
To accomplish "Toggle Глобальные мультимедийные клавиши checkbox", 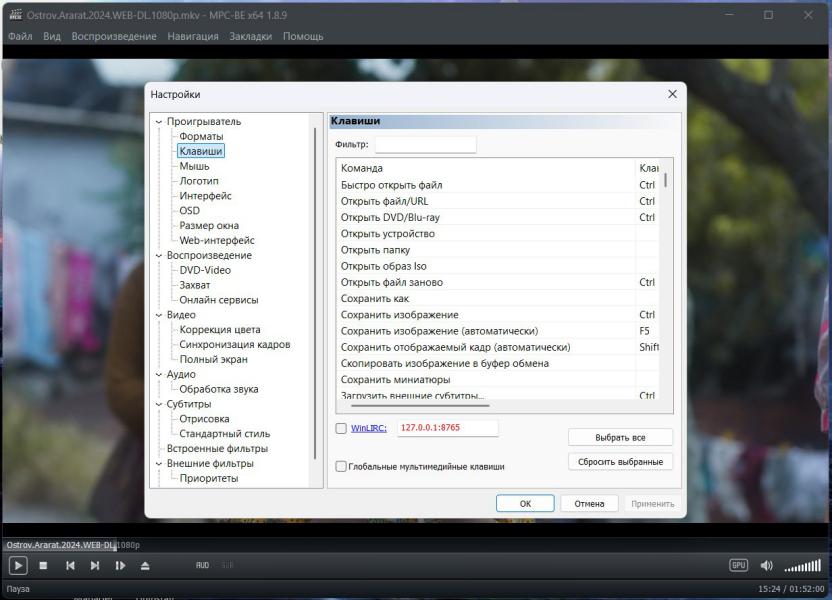I will pyautogui.click(x=341, y=466).
